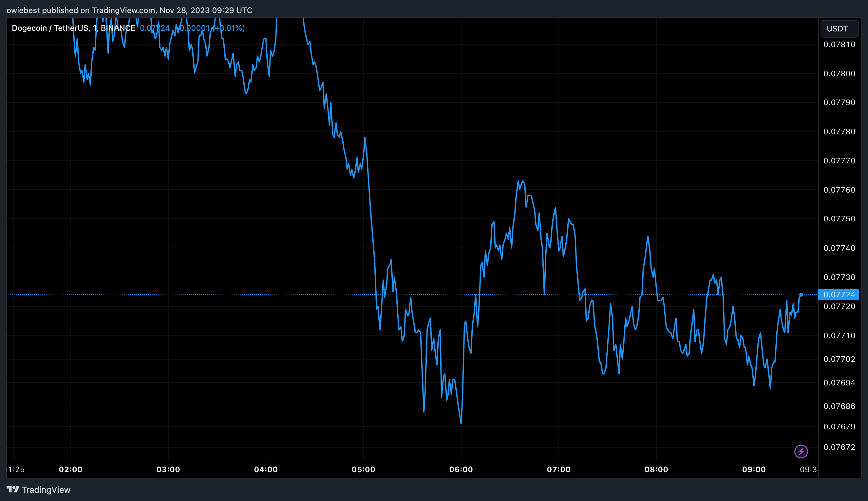This screenshot has width=868, height=501.
Task: Click the published-on TradingView.com header text
Action: (x=129, y=10)
